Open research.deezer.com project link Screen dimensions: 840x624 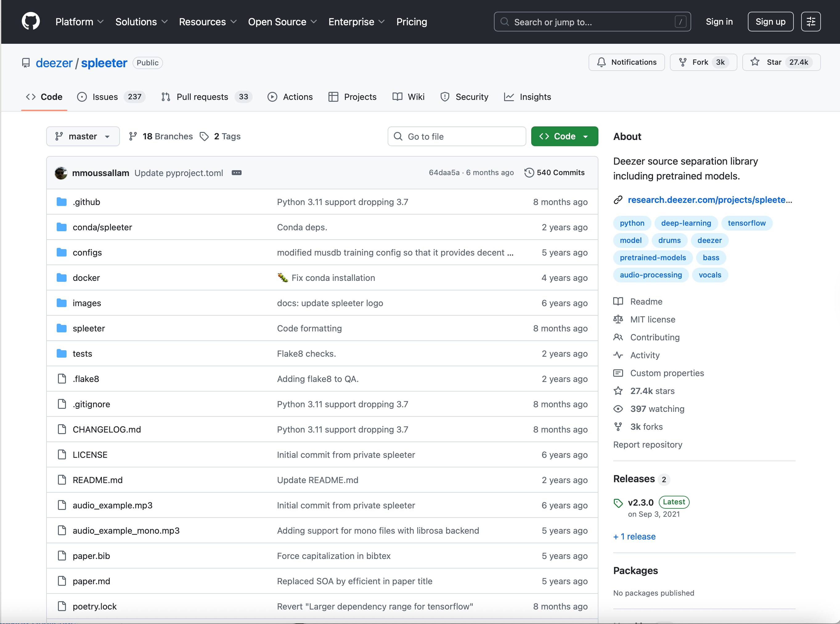[710, 200]
